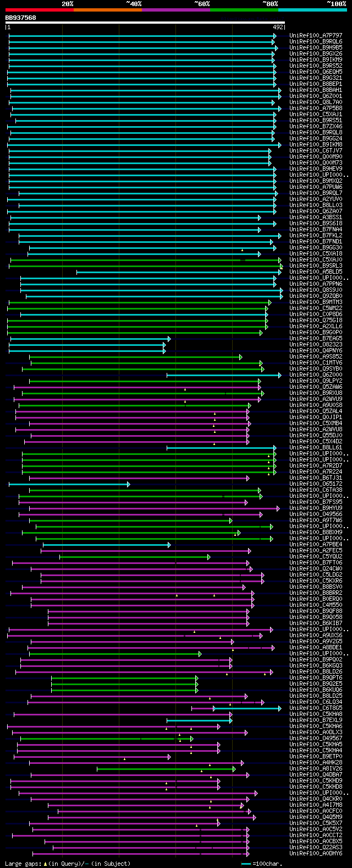Screen dimensions: 352x868
Task: Click the UniRef100_A2YUV0 label
Action: click(x=316, y=199)
